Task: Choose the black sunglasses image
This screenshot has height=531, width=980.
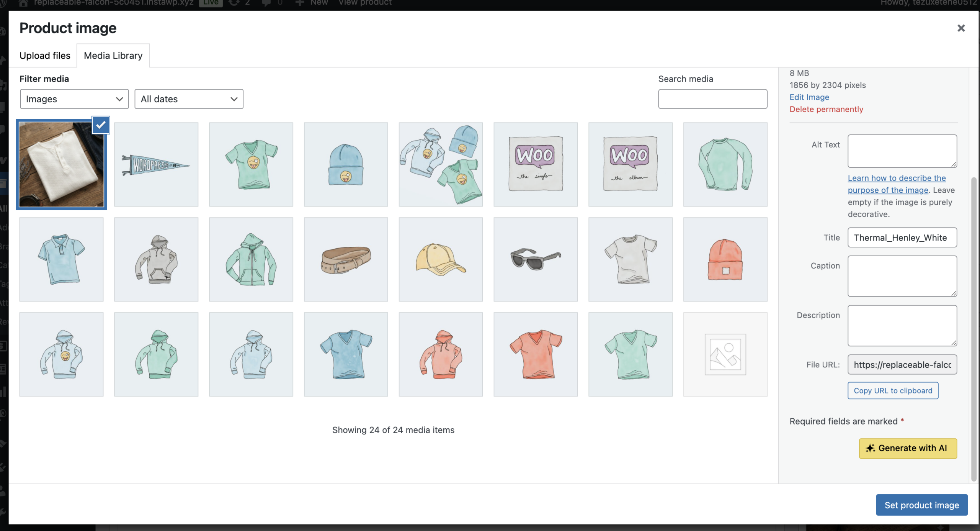Action: pos(535,259)
